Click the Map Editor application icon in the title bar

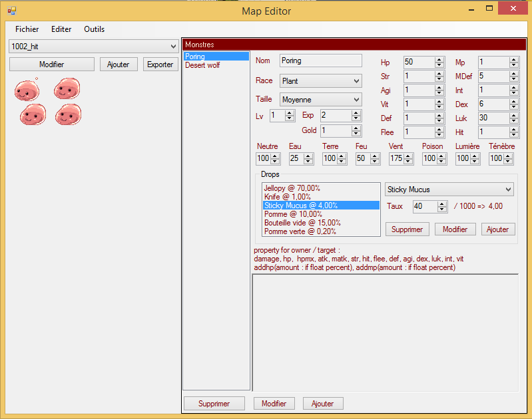coord(12,11)
